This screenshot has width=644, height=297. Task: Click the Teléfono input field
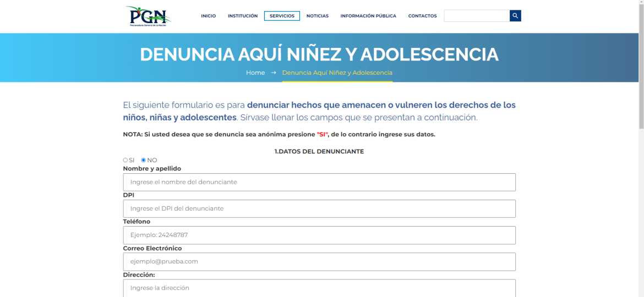(x=319, y=235)
